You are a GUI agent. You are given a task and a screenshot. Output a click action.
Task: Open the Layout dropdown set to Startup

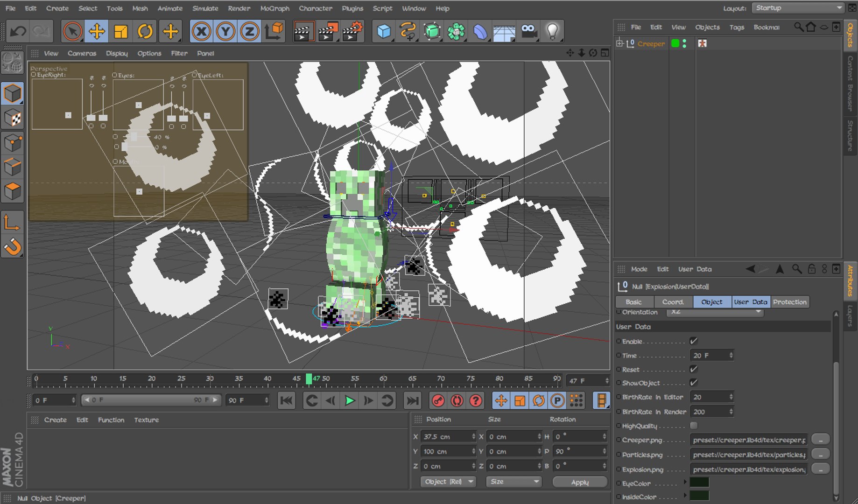(799, 8)
